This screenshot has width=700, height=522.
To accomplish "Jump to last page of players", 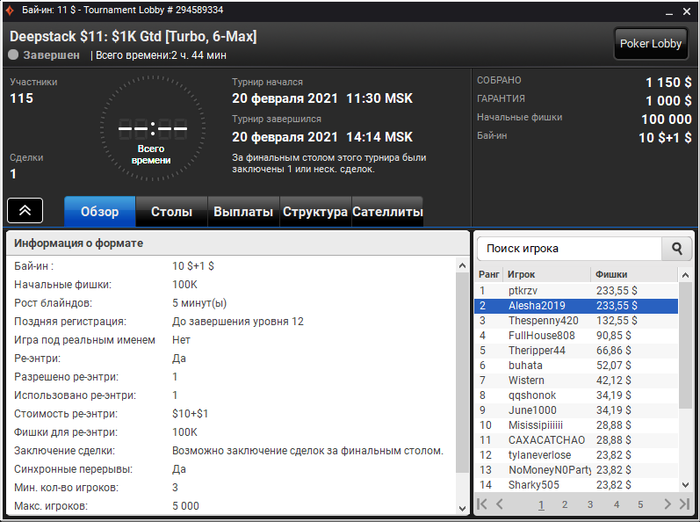I will (684, 504).
